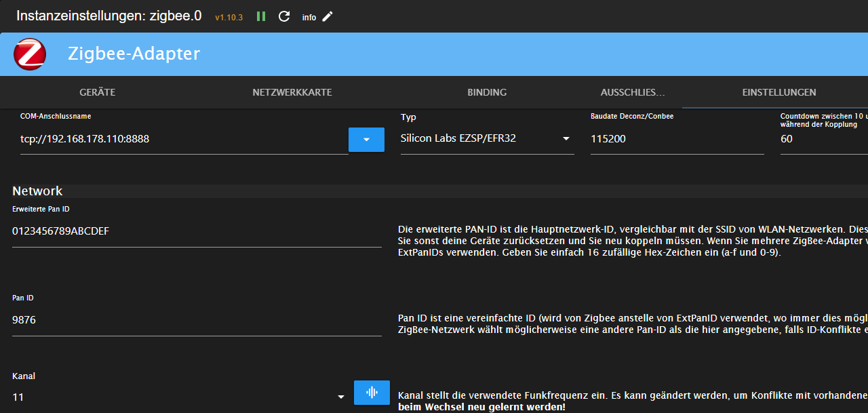Click the Network section heading

[37, 191]
